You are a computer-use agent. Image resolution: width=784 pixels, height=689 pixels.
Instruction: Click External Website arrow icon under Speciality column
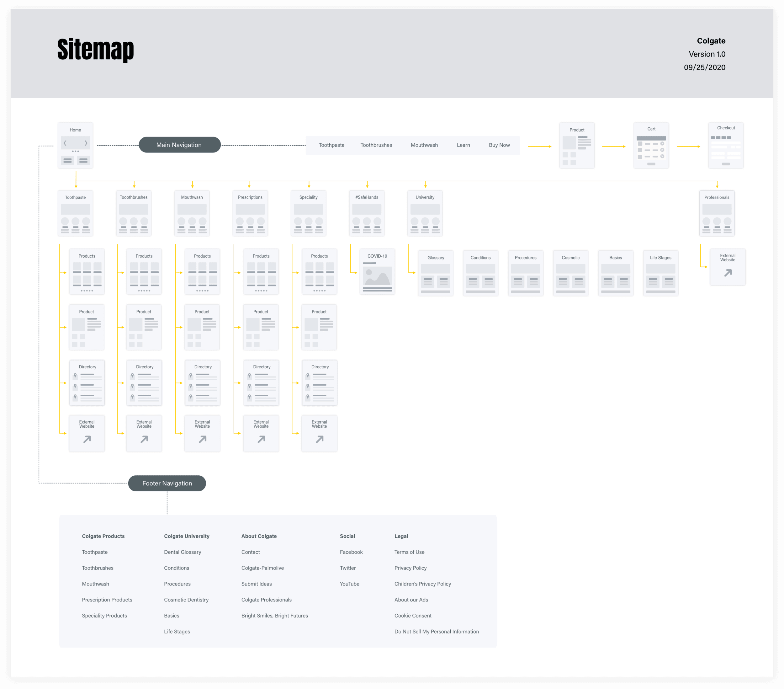pos(320,439)
